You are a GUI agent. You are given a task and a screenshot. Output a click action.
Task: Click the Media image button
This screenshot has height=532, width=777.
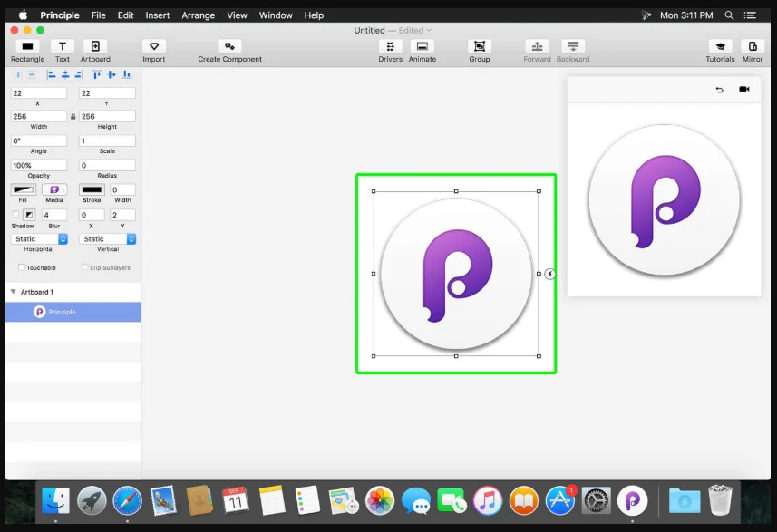pyautogui.click(x=54, y=189)
